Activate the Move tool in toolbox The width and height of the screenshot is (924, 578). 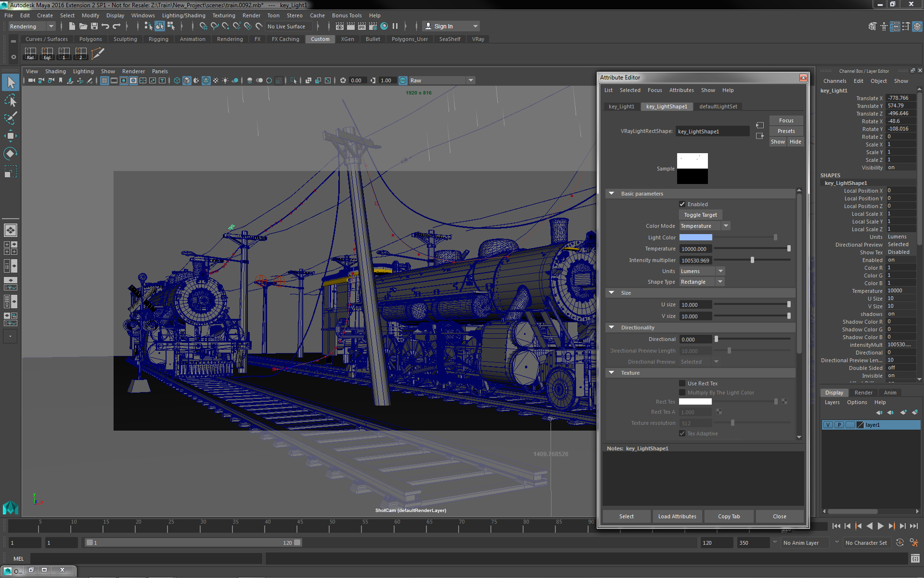[x=11, y=136]
